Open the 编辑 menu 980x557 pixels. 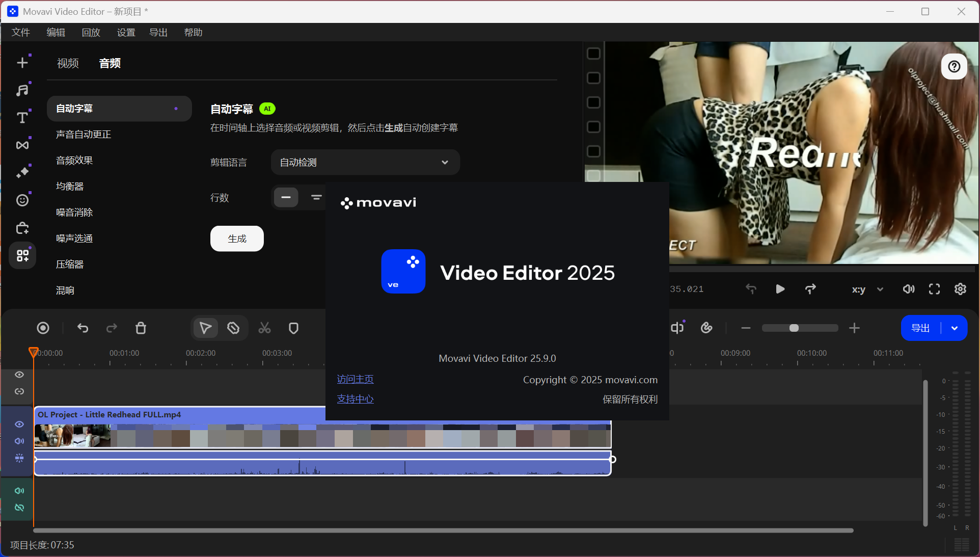click(56, 33)
